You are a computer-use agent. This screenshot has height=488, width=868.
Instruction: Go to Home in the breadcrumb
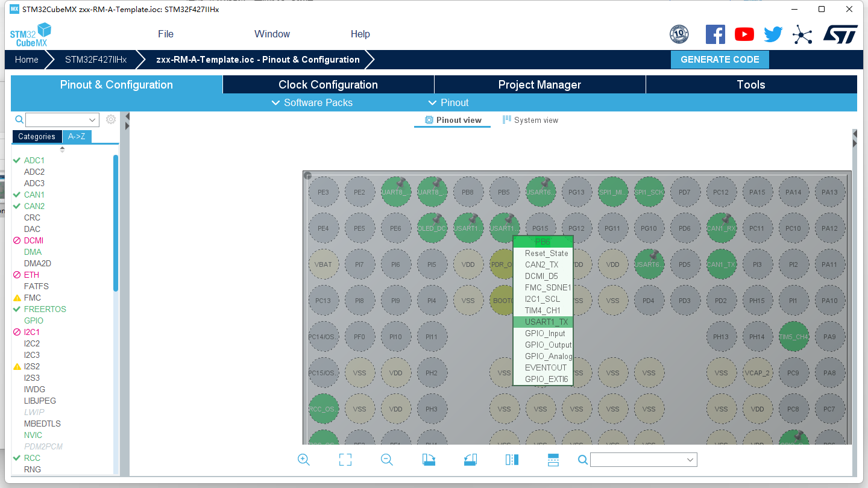pyautogui.click(x=27, y=60)
